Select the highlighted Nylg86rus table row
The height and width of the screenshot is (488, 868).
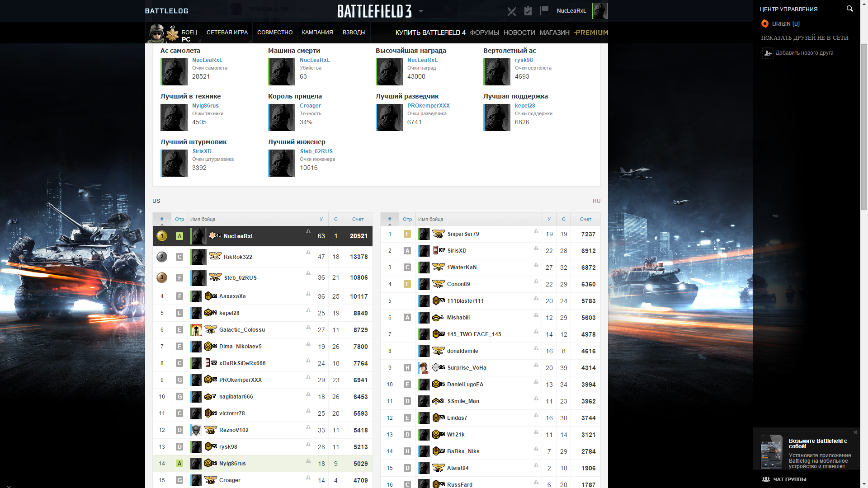coord(263,464)
